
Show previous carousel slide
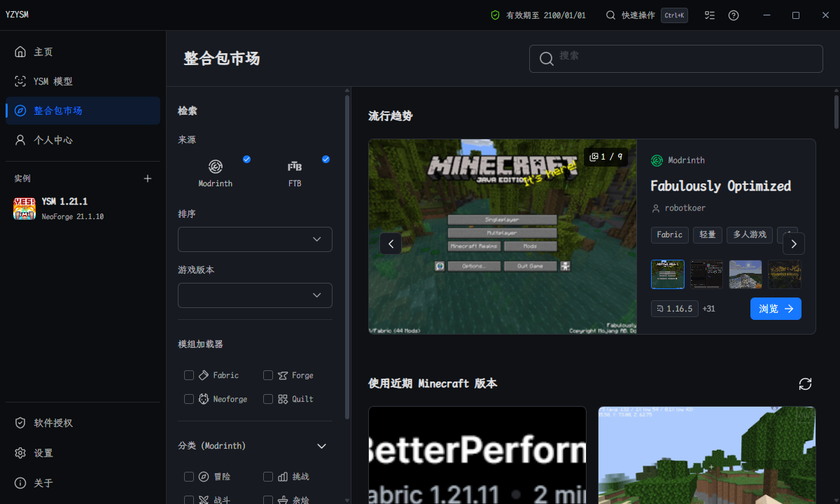coord(391,244)
